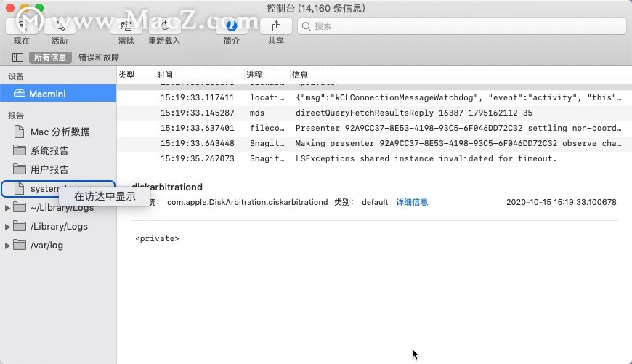This screenshot has width=632, height=364.
Task: Click com.apple.DiskArbitration.diskarbitrationd subsystem text
Action: pos(248,202)
